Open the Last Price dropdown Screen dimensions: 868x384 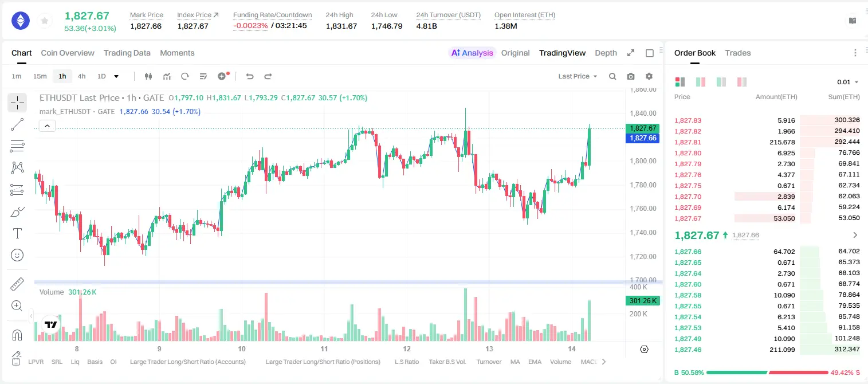click(x=578, y=76)
